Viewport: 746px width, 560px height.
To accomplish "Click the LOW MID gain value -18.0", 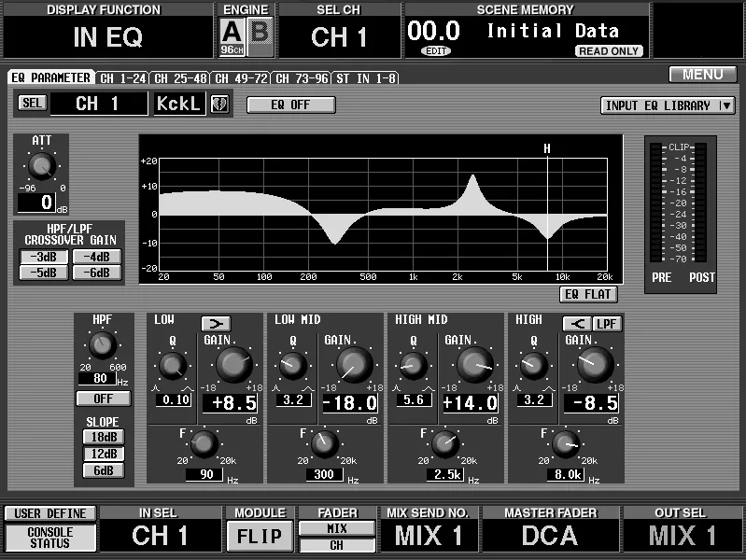I will tap(351, 403).
